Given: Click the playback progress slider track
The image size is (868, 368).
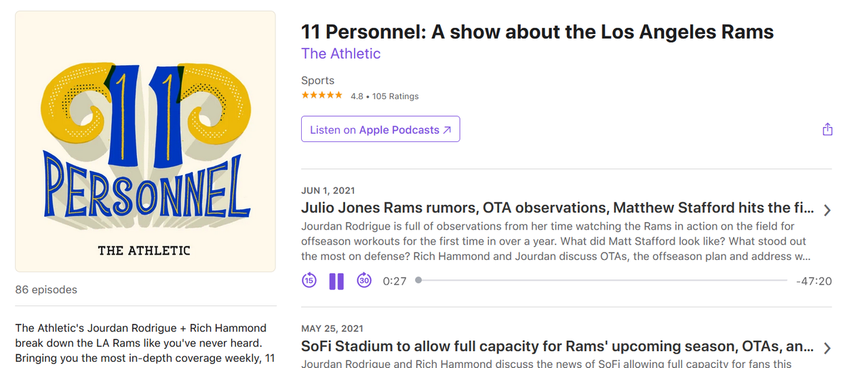Looking at the screenshot, I should pos(601,280).
